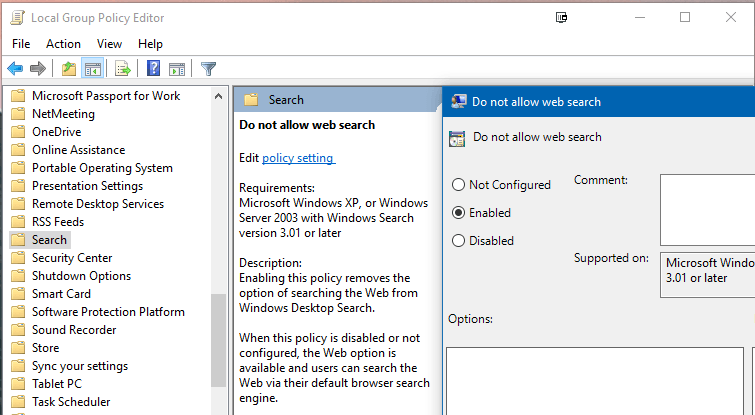Click the Sound Recorder folder icon
Viewport: 755px width, 415px height.
pos(18,330)
